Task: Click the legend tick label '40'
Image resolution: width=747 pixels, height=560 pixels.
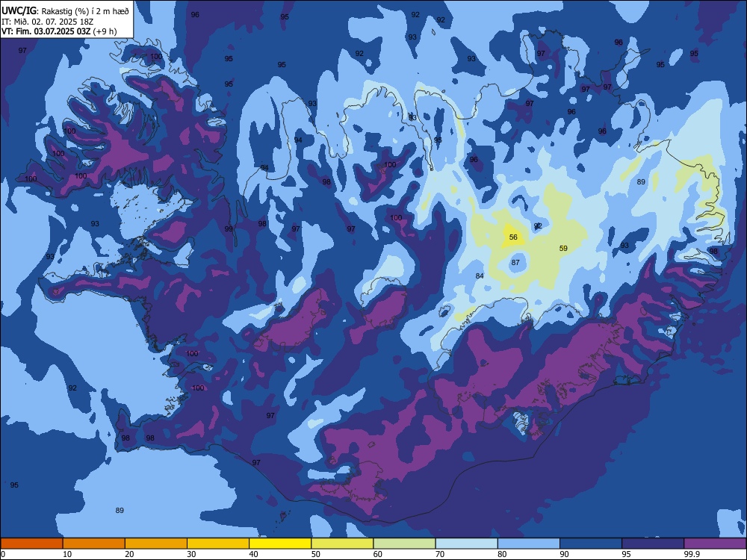Action: click(x=253, y=554)
